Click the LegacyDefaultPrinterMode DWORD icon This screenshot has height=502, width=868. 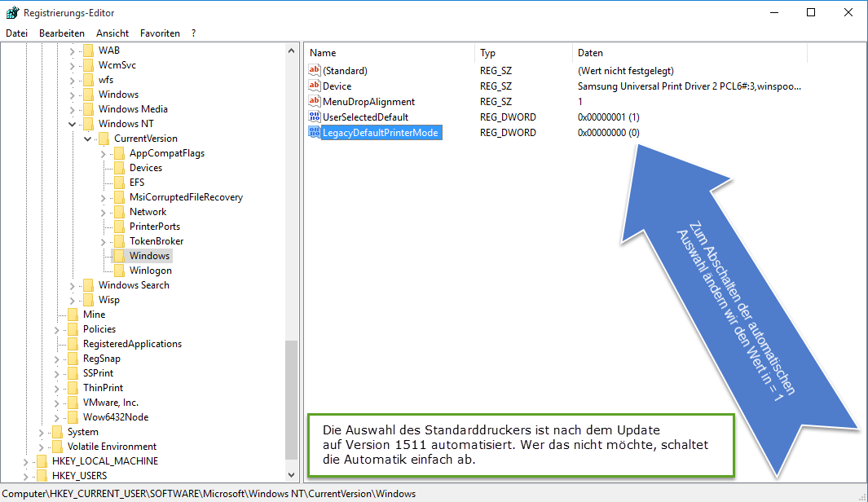click(x=315, y=133)
